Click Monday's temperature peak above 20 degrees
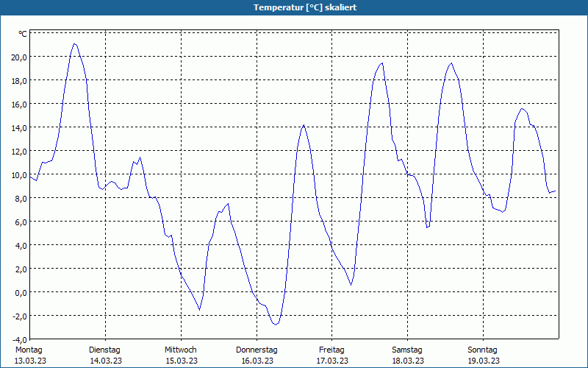Viewport: 588px width, 368px height. tap(75, 44)
